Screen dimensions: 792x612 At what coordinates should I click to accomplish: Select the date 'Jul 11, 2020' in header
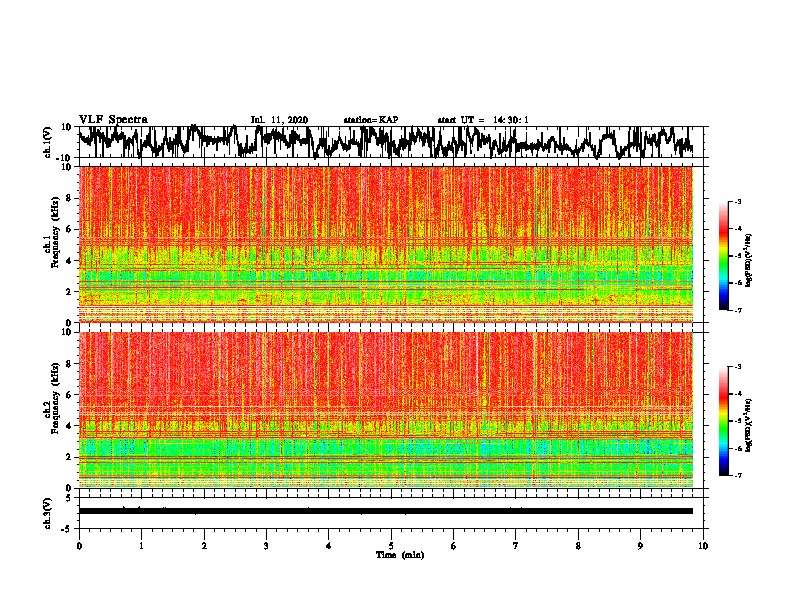coord(279,120)
